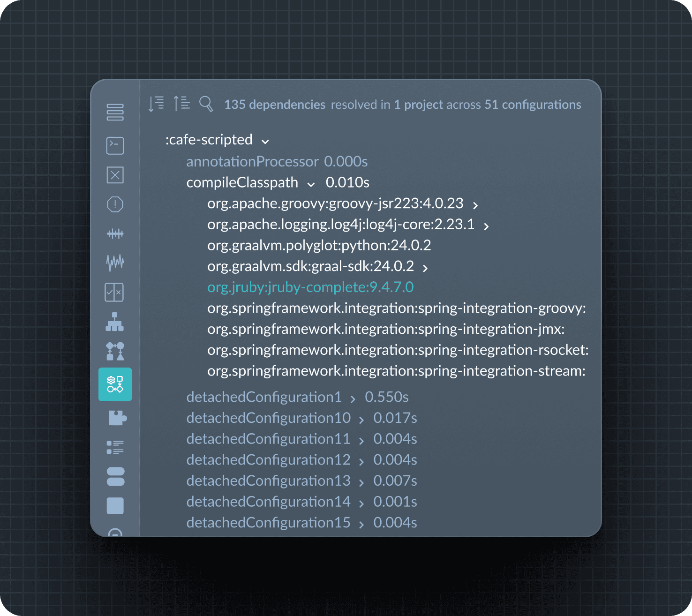Viewport: 692px width, 616px height.
Task: Collapse the :cafe-scripted project section
Action: pos(265,141)
